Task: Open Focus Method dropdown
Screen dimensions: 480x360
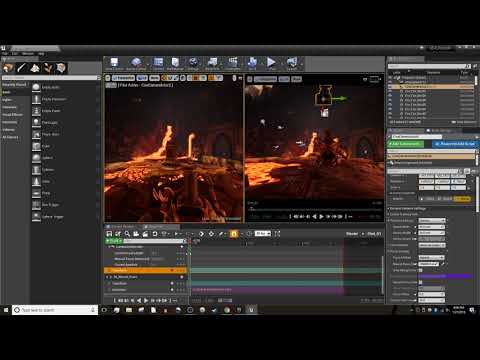Action: 432,258
